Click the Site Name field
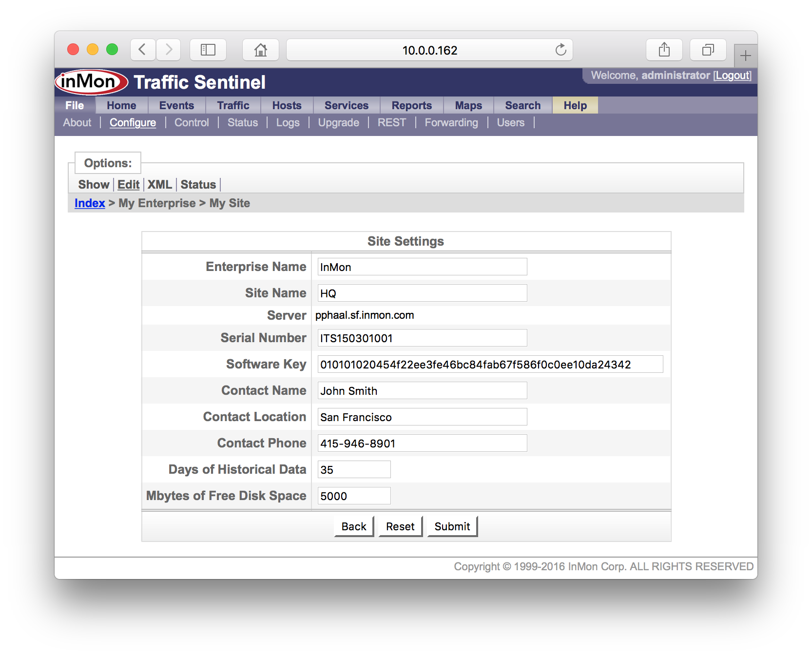This screenshot has height=657, width=812. coord(422,293)
